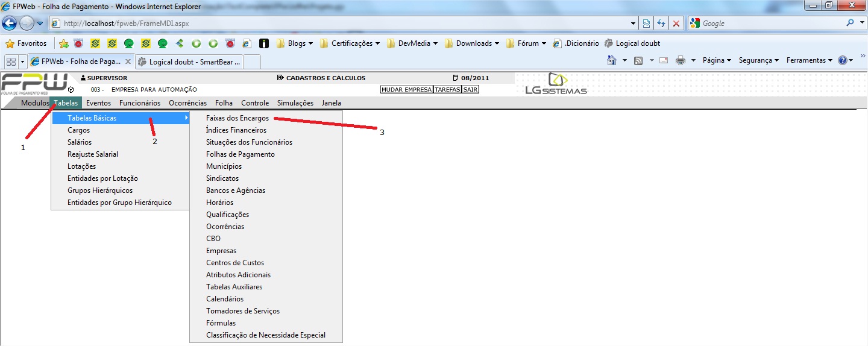The image size is (868, 346).
Task: Click the Home page icon
Action: click(612, 60)
